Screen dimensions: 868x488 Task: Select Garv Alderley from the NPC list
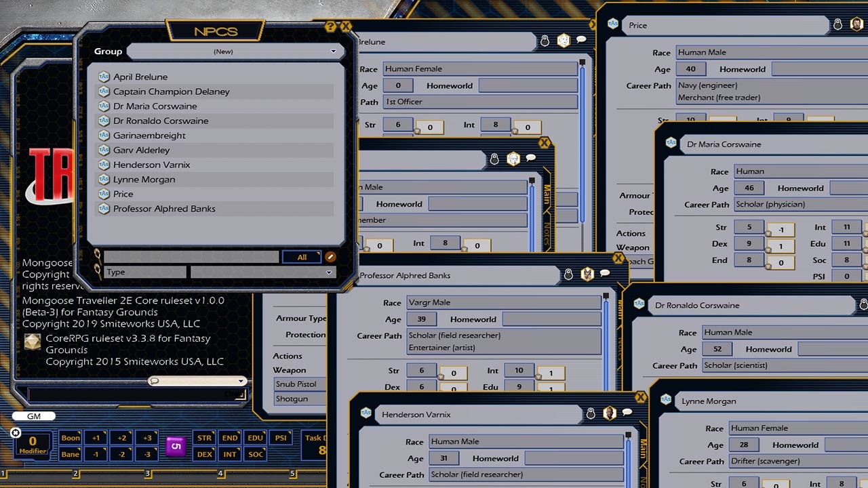pos(142,150)
